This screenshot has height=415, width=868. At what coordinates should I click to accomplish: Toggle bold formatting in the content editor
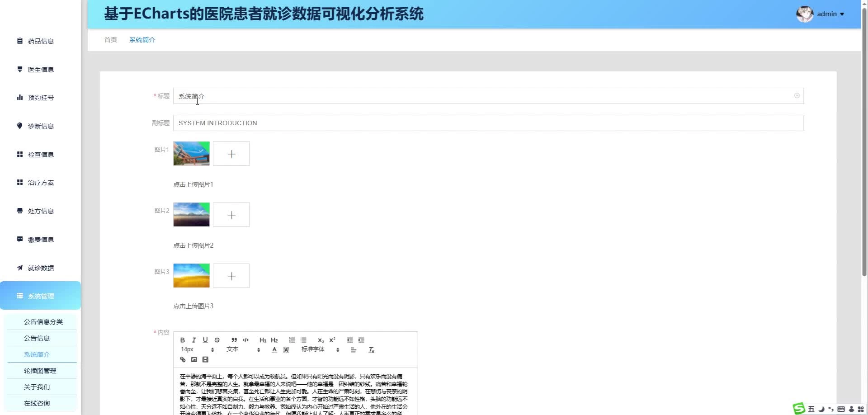pyautogui.click(x=183, y=340)
